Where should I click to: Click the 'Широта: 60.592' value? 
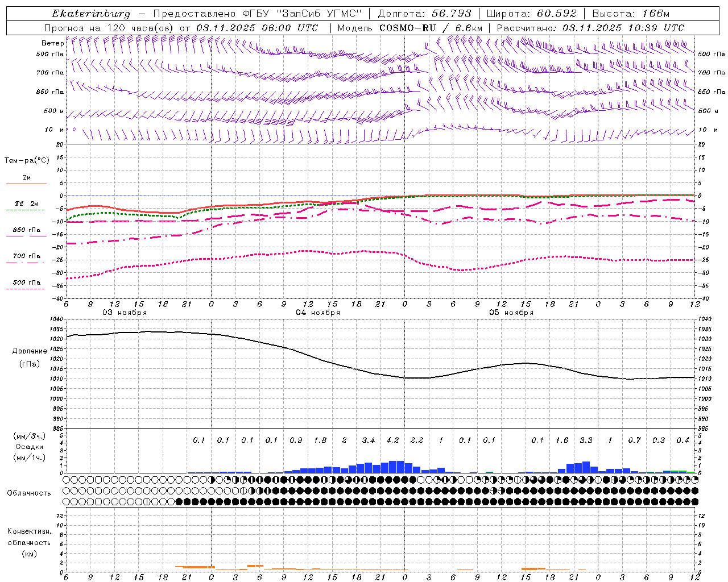pyautogui.click(x=532, y=14)
